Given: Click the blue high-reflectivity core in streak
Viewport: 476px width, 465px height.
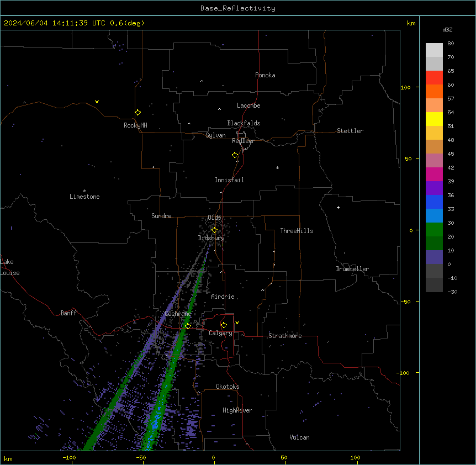Looking at the screenshot, I should (x=155, y=422).
